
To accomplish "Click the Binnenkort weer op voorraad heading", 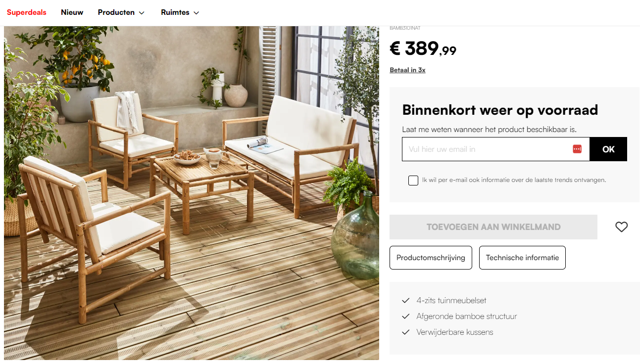I will pos(500,109).
